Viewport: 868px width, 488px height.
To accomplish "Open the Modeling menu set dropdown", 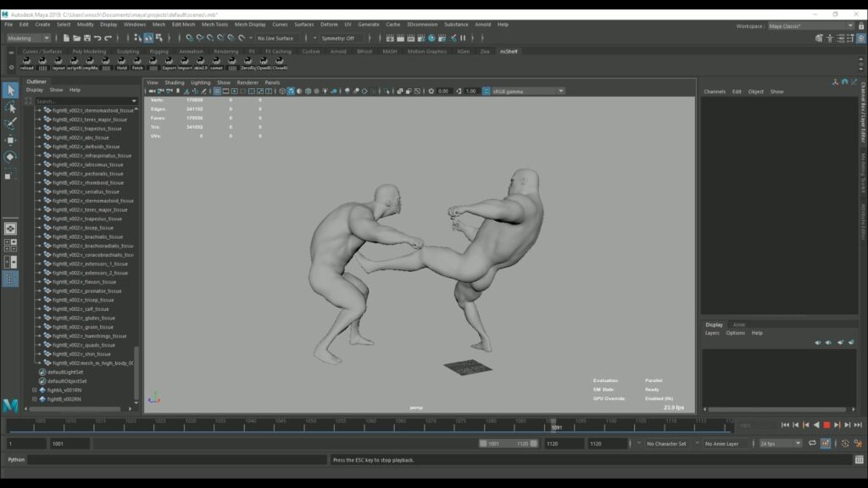I will (x=28, y=38).
